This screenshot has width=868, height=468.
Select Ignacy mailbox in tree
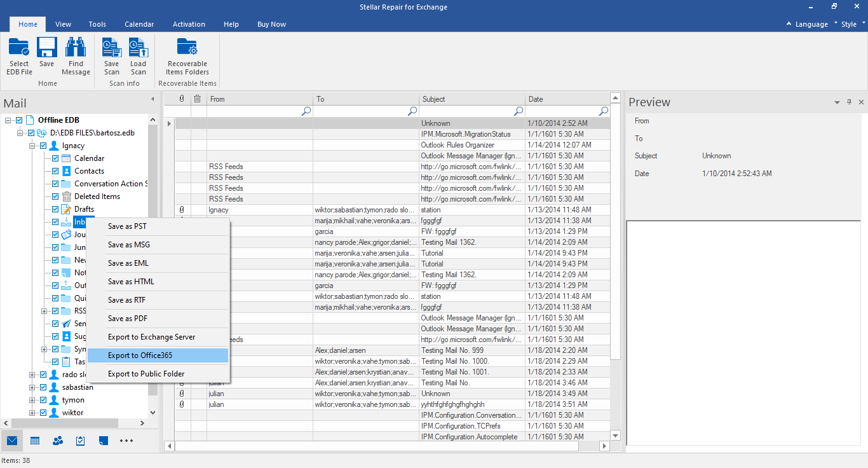pos(73,146)
